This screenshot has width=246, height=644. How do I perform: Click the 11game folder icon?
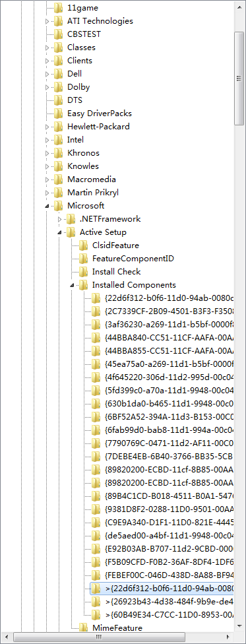click(x=59, y=7)
